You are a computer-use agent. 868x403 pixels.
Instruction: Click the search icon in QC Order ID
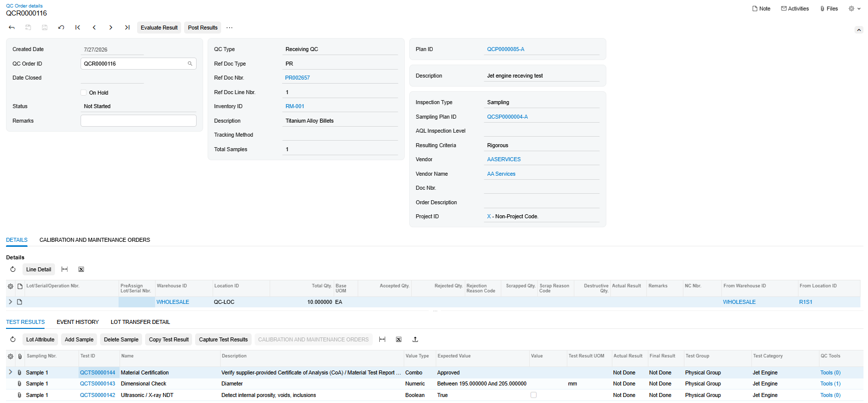[x=190, y=64]
